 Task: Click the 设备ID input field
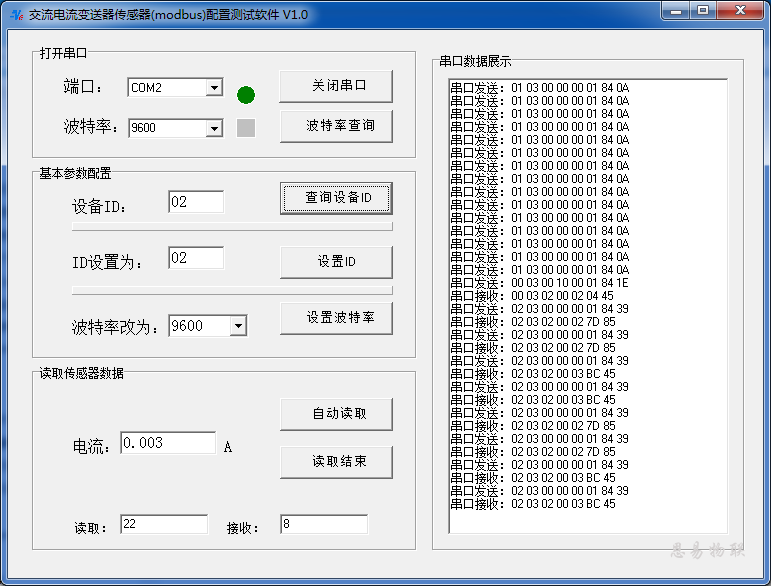tap(196, 202)
